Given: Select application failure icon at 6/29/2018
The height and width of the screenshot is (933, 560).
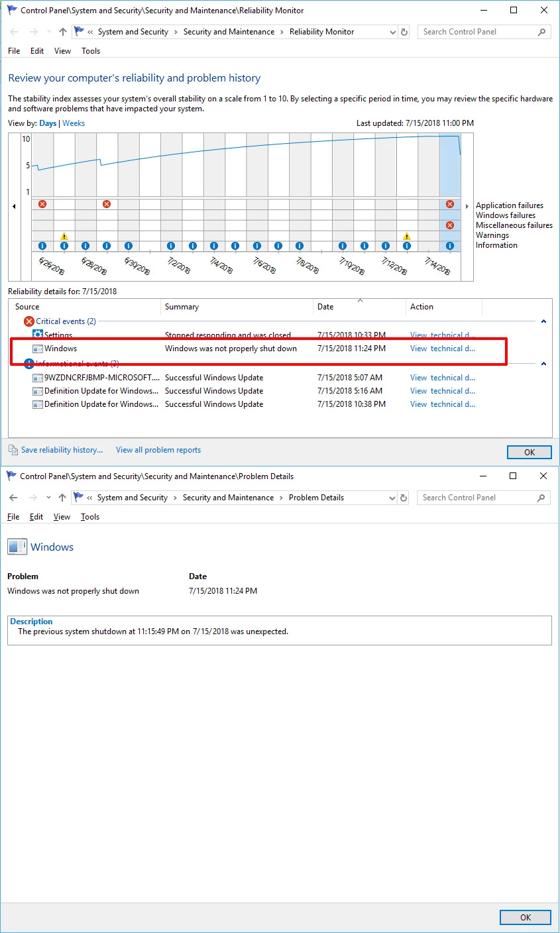Looking at the screenshot, I should [107, 204].
